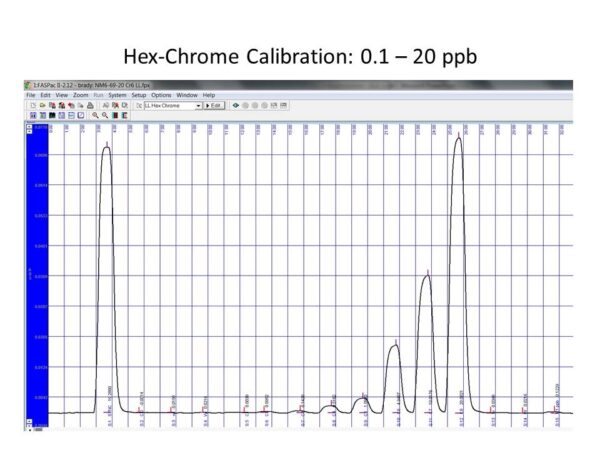Click the green start run icon
This screenshot has width=600, height=450.
pos(235,105)
